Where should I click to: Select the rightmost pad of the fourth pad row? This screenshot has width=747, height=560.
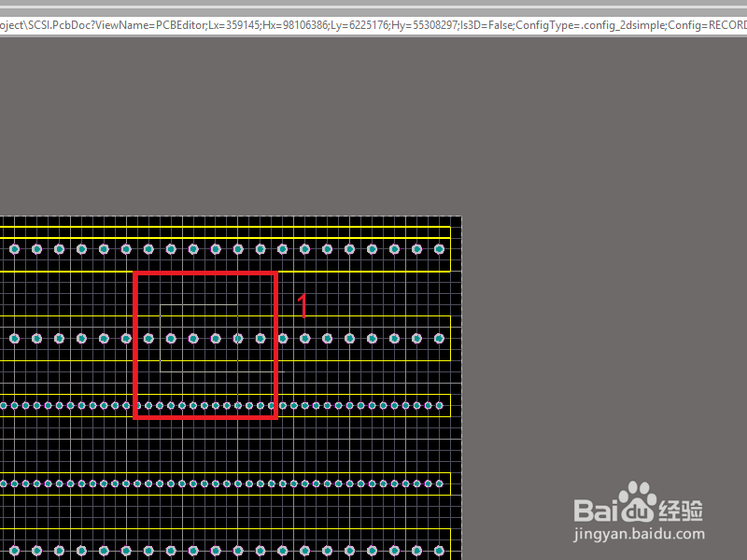439,483
